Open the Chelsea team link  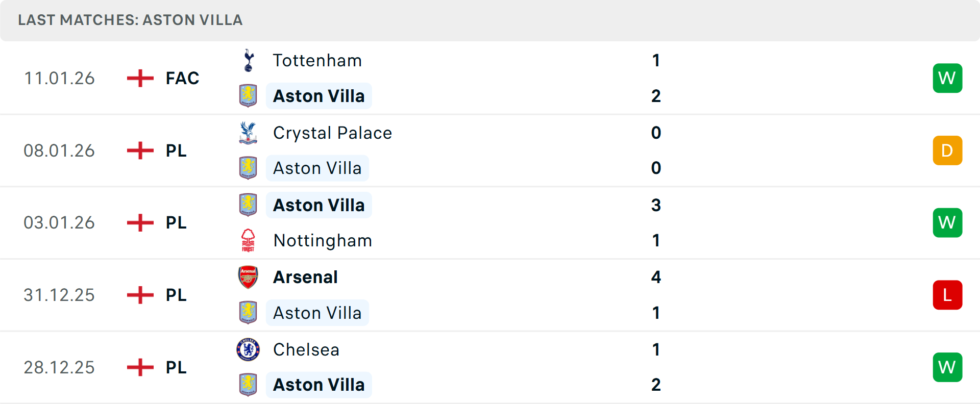[306, 349]
